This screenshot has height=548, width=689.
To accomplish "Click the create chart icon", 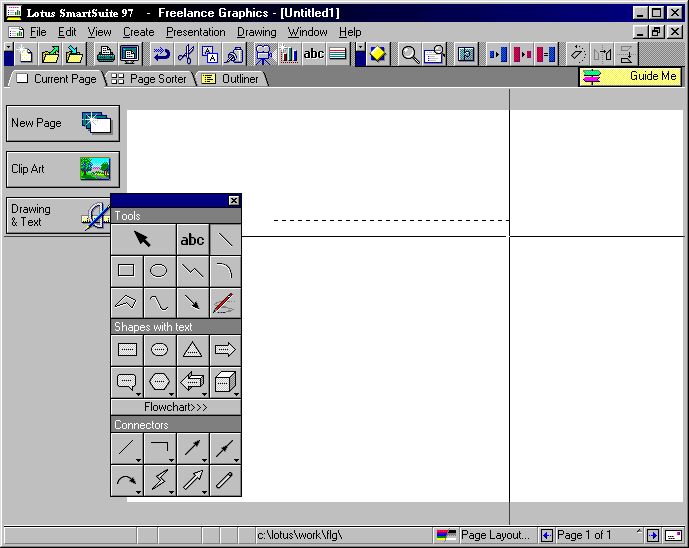I will pos(288,54).
